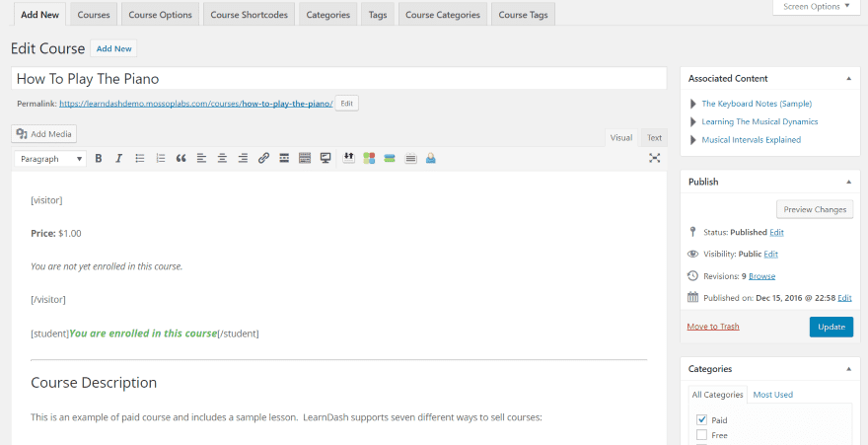Open Musical Intervals Explained link

coord(752,140)
